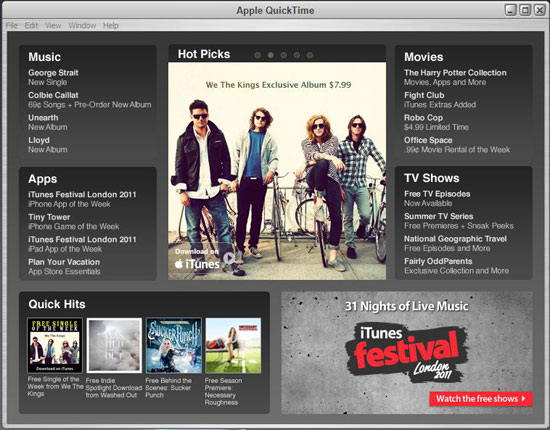Image resolution: width=550 pixels, height=430 pixels.
Task: Open the Edit menu
Action: (x=31, y=25)
